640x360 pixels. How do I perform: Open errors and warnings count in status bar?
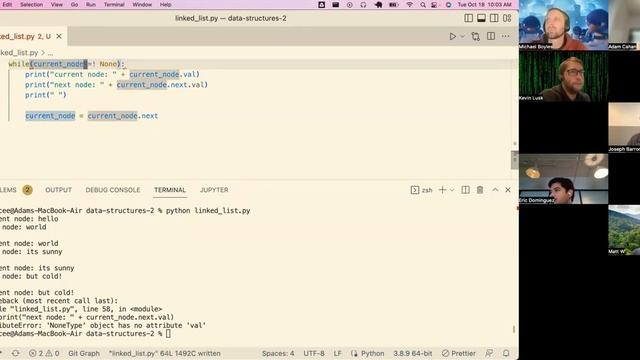(44, 353)
